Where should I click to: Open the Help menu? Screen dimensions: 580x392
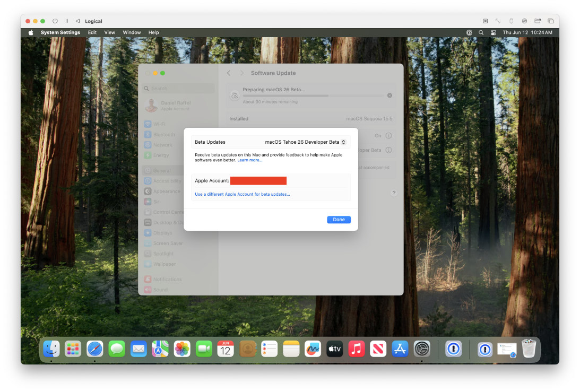pyautogui.click(x=153, y=32)
